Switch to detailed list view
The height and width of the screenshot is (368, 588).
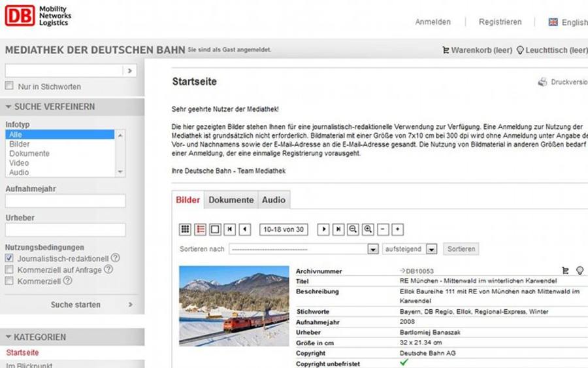coord(201,229)
